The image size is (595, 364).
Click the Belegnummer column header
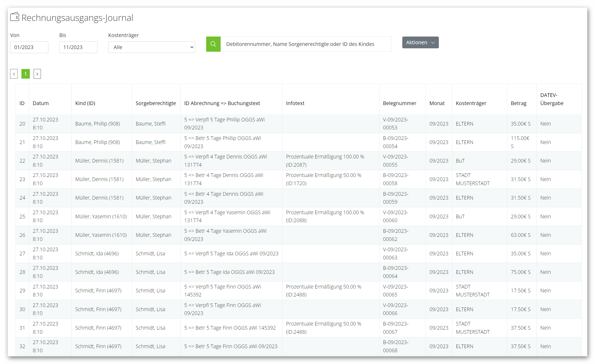[399, 103]
